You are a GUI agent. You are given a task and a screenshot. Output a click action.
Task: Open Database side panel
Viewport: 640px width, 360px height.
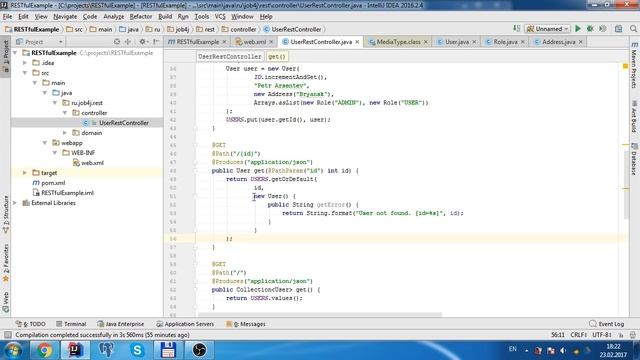click(634, 159)
